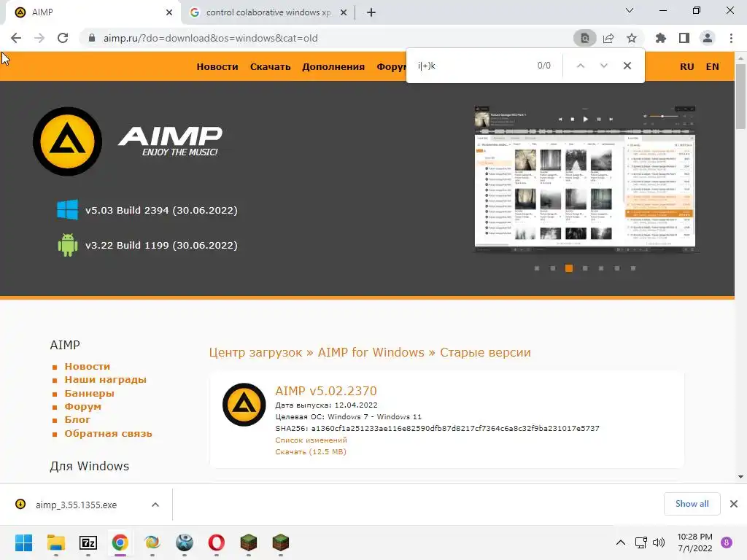Screen dimensions: 747x560
Task: Open Новости in the sidebar
Action: (x=88, y=366)
